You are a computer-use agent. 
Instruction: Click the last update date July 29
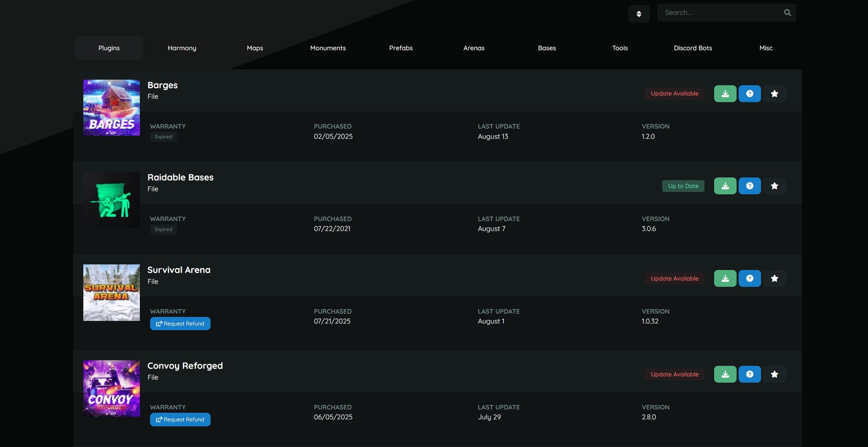pyautogui.click(x=489, y=417)
